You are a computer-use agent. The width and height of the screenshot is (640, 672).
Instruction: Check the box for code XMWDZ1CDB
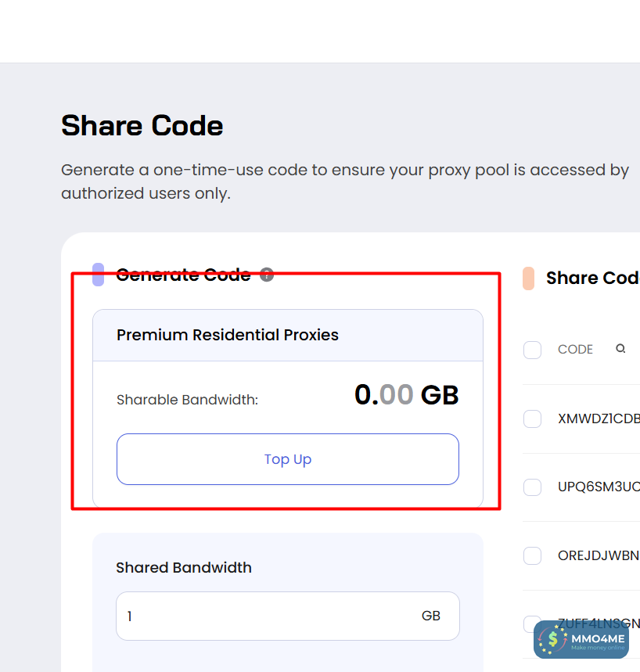pos(533,419)
